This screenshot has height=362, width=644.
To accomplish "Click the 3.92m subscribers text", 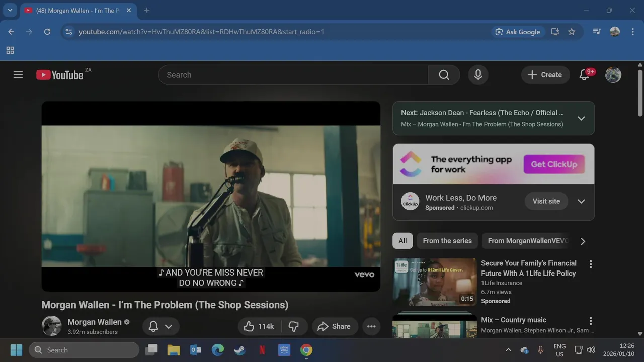I will pos(93,332).
